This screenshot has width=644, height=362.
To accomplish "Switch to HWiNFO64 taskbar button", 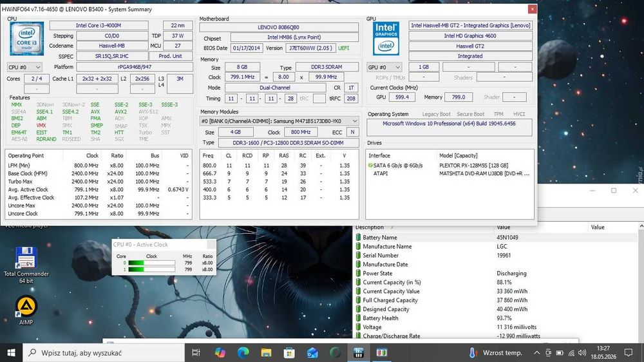I will point(359,352).
